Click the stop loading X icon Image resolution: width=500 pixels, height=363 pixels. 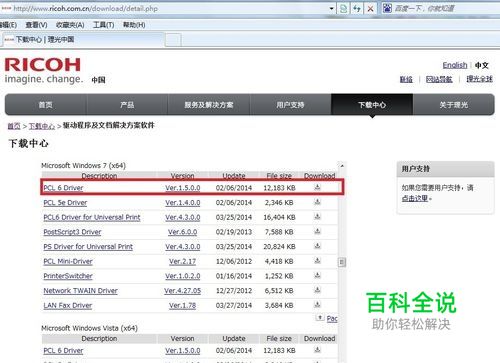click(x=370, y=8)
